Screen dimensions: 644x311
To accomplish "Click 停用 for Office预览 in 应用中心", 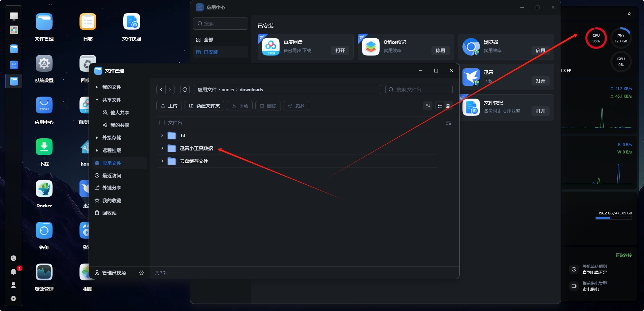I will [440, 50].
